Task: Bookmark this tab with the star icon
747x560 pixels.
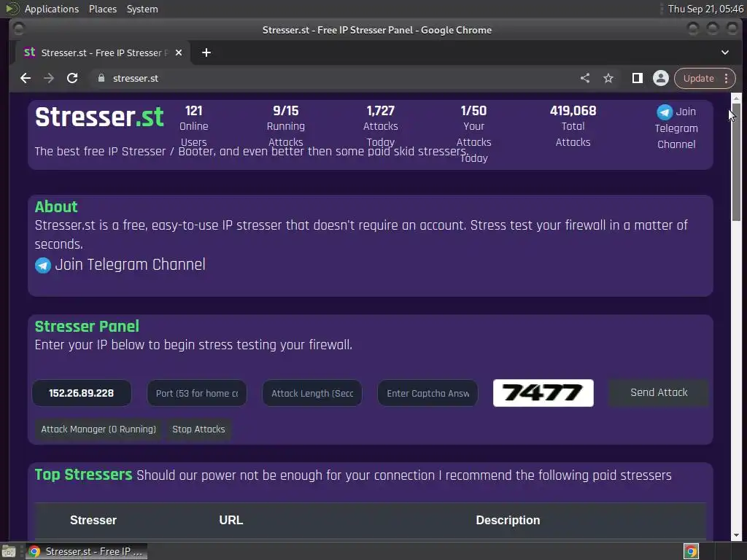Action: (608, 78)
